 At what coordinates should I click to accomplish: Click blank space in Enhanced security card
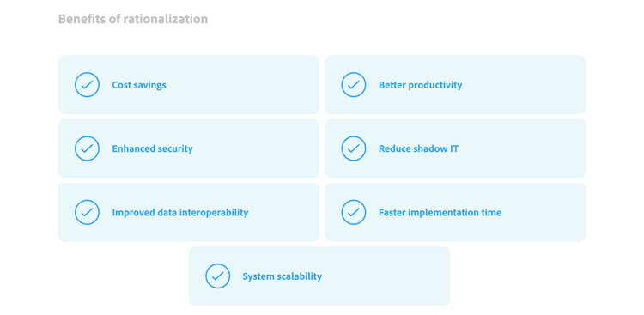tap(255, 148)
